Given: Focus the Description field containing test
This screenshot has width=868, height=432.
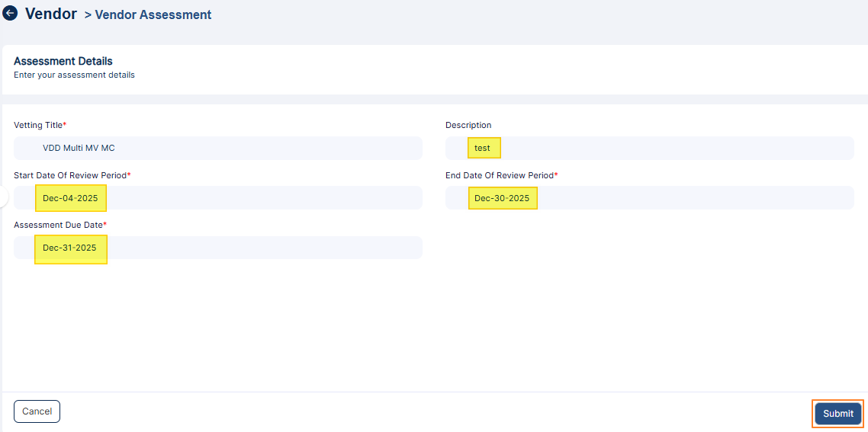Looking at the screenshot, I should pos(648,149).
